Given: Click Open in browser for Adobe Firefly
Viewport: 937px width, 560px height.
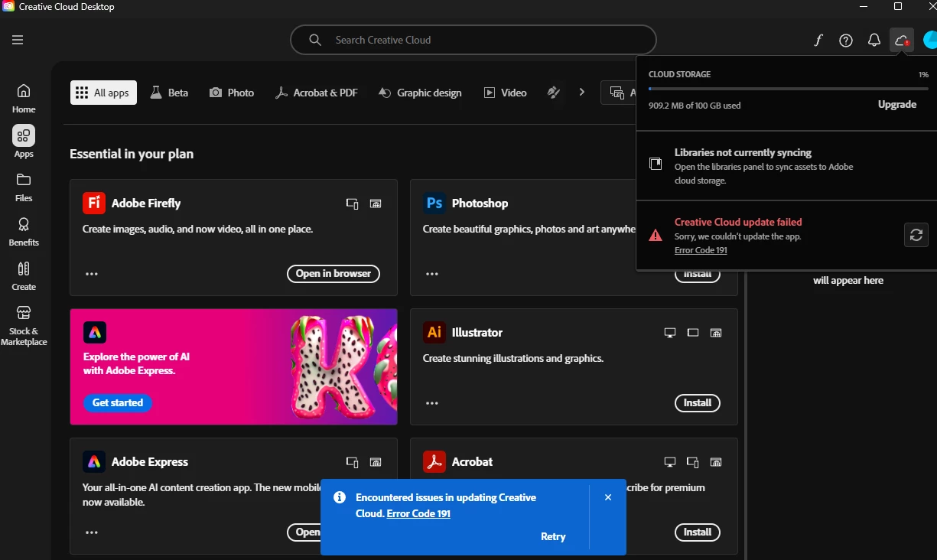Looking at the screenshot, I should [333, 273].
